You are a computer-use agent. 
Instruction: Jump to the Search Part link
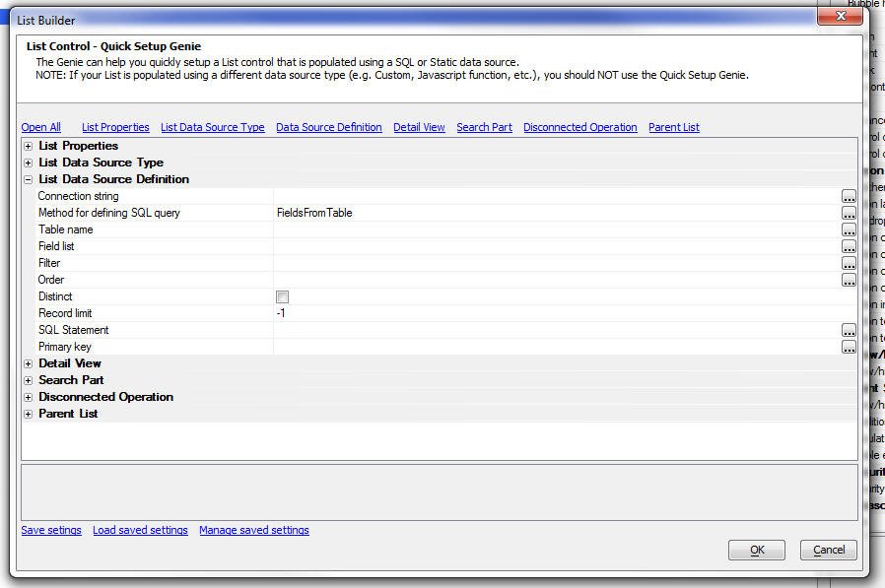[484, 127]
